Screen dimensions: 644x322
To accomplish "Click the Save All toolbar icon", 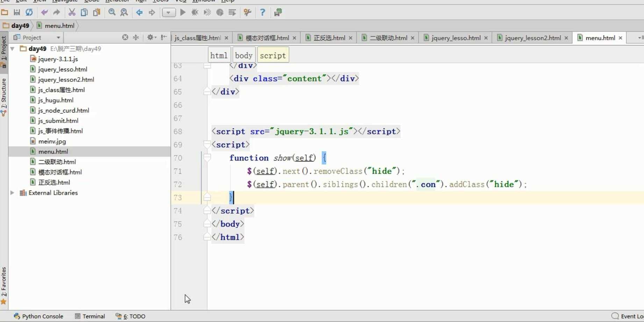I will [17, 13].
